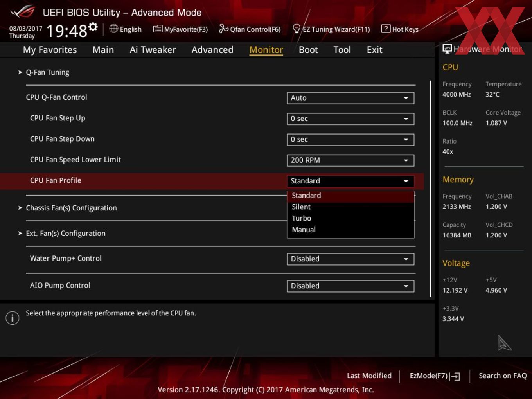Click CPU temperature value 32°C
The height and width of the screenshot is (399, 532).
(492, 94)
